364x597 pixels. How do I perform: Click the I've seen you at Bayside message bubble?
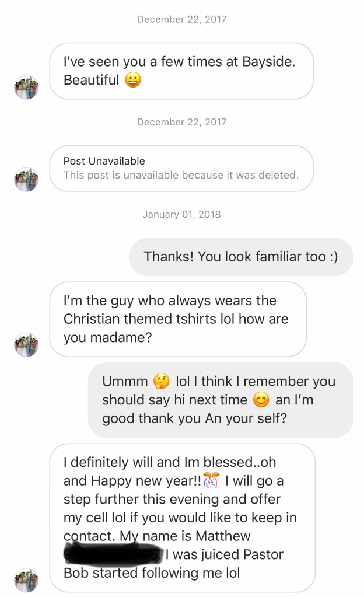(181, 71)
